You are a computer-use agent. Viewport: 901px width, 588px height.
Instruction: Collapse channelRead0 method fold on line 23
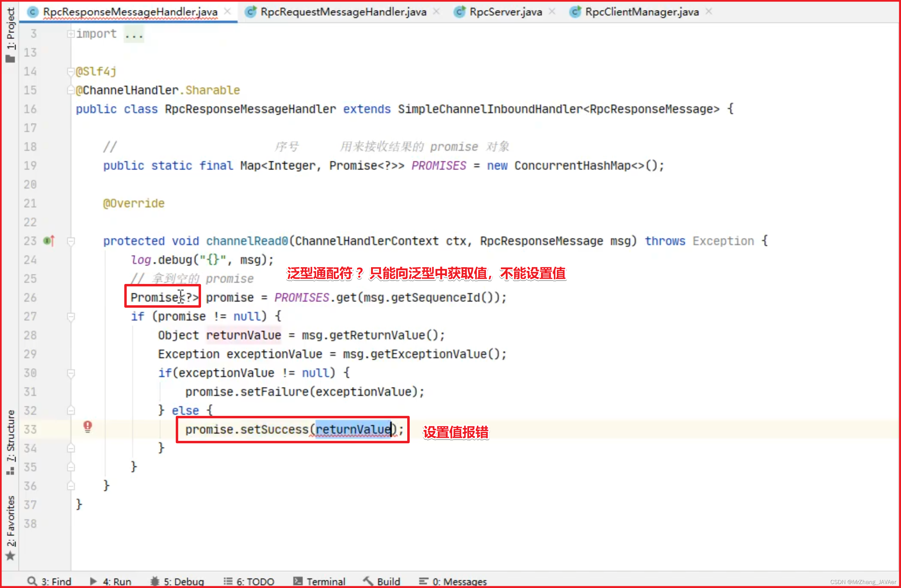click(70, 241)
